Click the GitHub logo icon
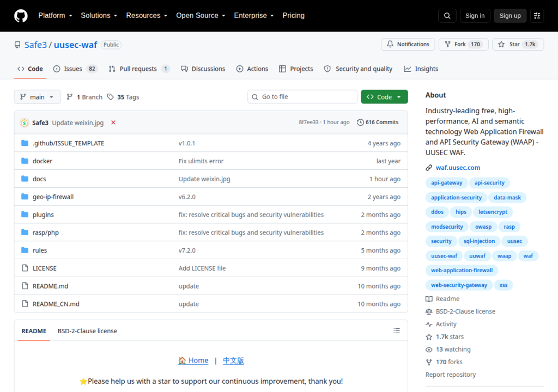558x392 pixels. [21, 16]
